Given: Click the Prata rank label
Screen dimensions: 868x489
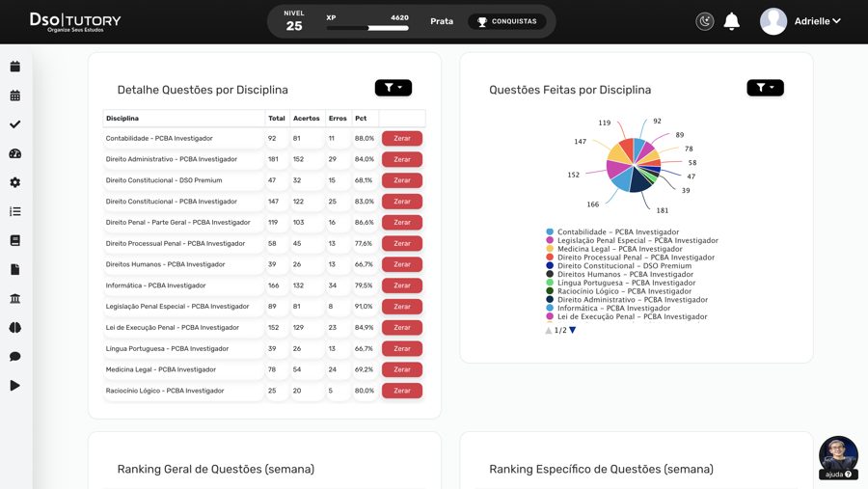Looking at the screenshot, I should tap(441, 21).
